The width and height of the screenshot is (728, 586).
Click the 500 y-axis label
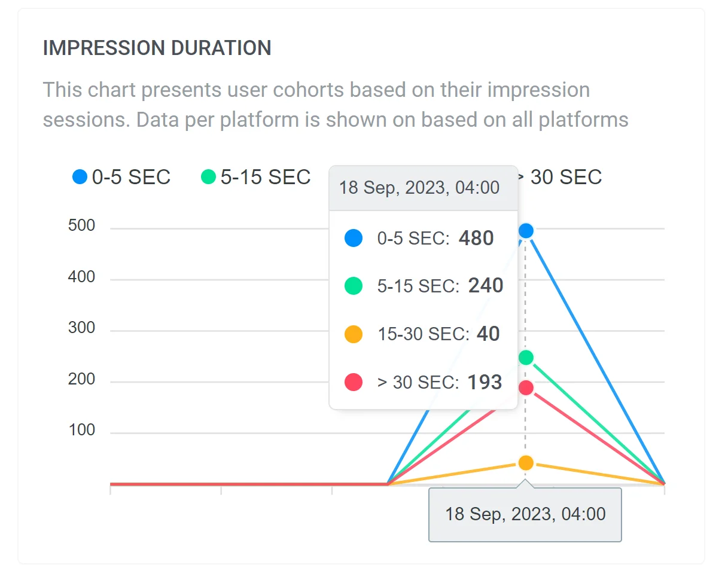[81, 226]
